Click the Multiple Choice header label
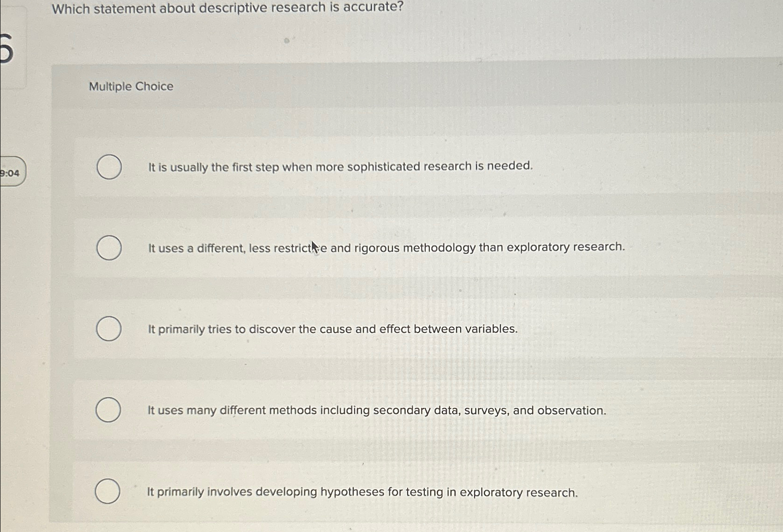 [130, 86]
